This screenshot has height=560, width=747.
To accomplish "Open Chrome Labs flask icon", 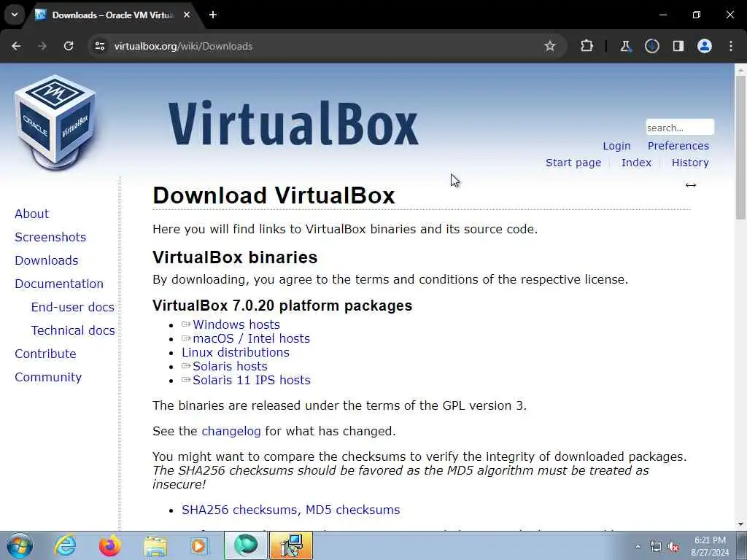I will pyautogui.click(x=625, y=46).
